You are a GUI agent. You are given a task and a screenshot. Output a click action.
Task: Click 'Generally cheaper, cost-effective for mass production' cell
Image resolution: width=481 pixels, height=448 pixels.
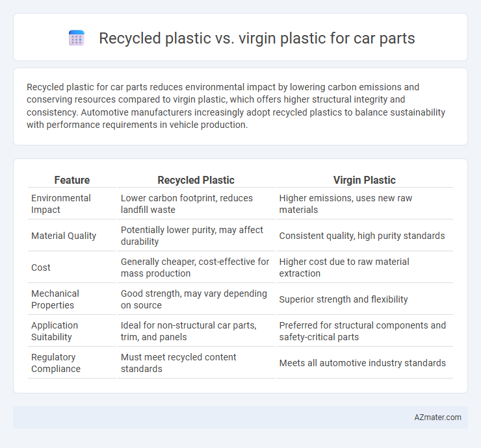point(195,268)
